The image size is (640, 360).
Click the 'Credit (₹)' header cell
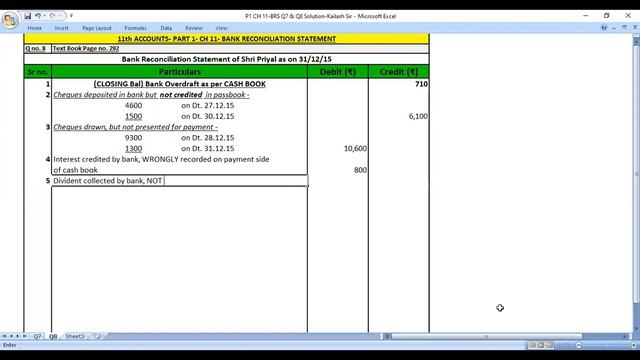pyautogui.click(x=399, y=72)
